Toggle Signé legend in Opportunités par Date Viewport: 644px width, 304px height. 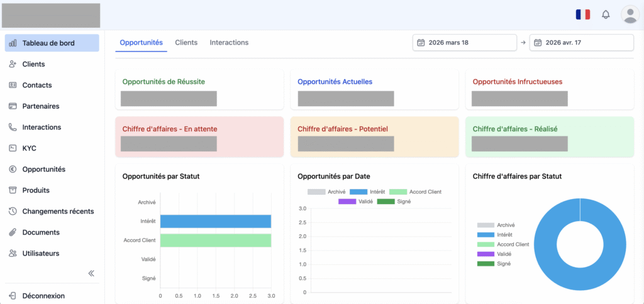click(x=394, y=202)
